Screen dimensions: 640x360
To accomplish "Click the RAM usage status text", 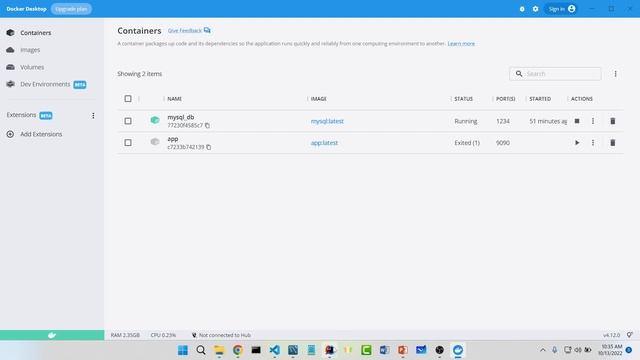I will click(125, 335).
